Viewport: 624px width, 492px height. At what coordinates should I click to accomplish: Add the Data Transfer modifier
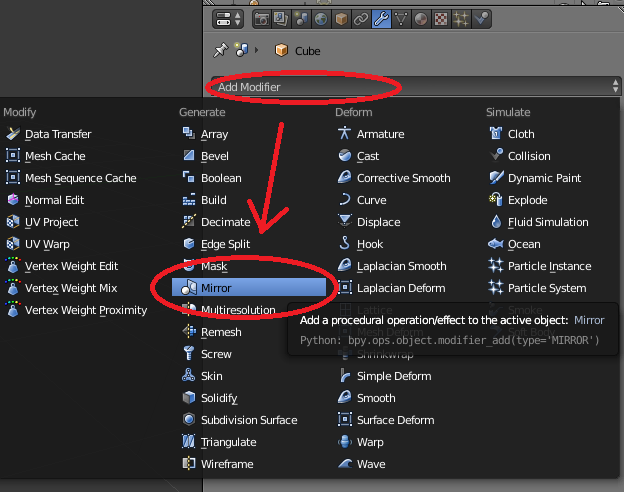point(49,134)
